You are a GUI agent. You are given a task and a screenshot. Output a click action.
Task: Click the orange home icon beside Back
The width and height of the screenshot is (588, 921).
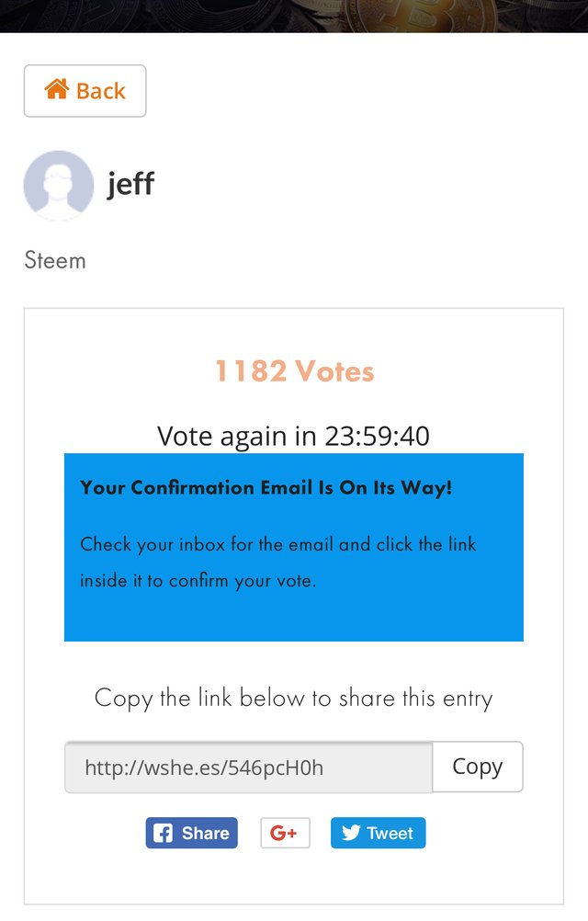(x=57, y=89)
